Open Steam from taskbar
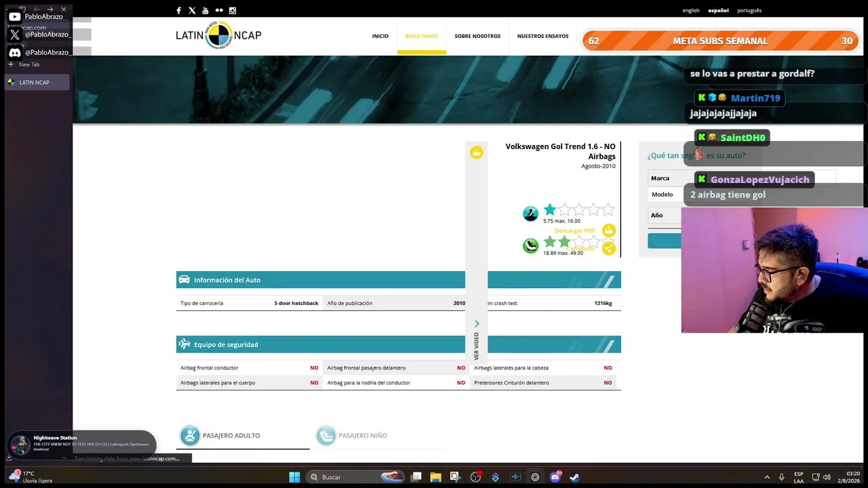Screen dimensions: 868x488 pyautogui.click(x=574, y=477)
